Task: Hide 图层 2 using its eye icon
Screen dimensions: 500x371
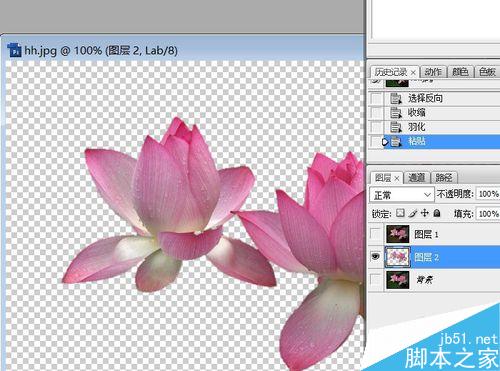Action: click(x=376, y=257)
